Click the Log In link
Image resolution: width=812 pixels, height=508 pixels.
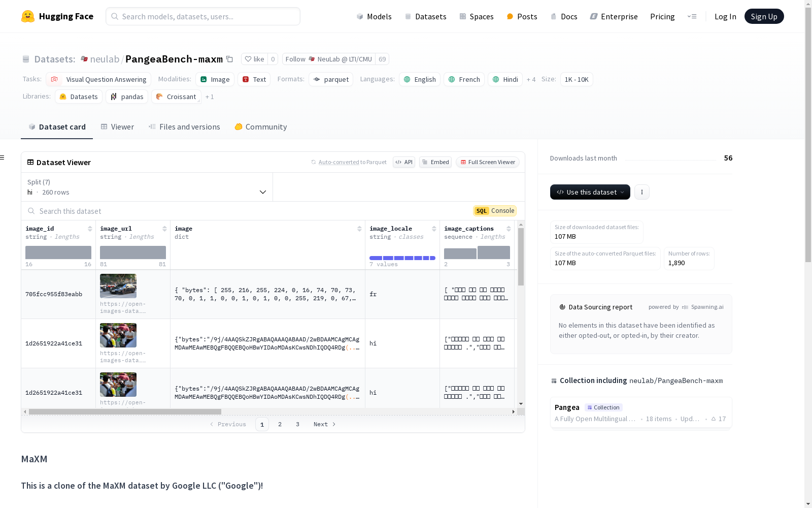[725, 16]
